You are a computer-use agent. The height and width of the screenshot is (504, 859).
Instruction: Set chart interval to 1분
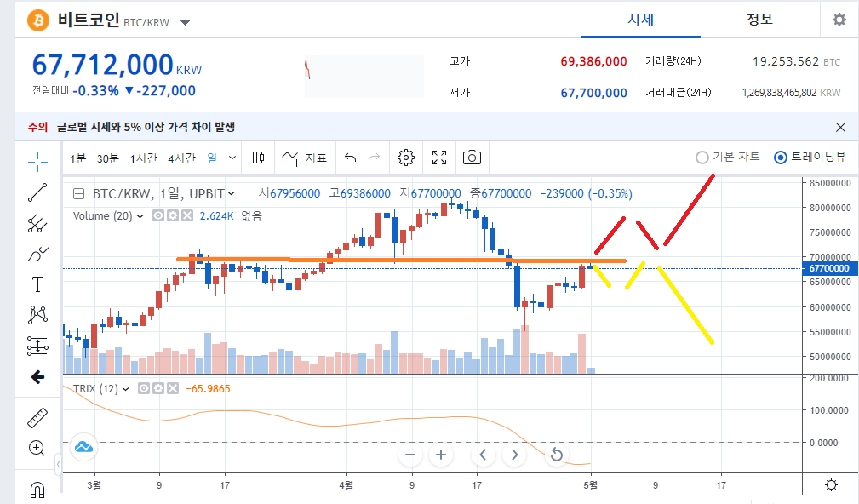[77, 158]
